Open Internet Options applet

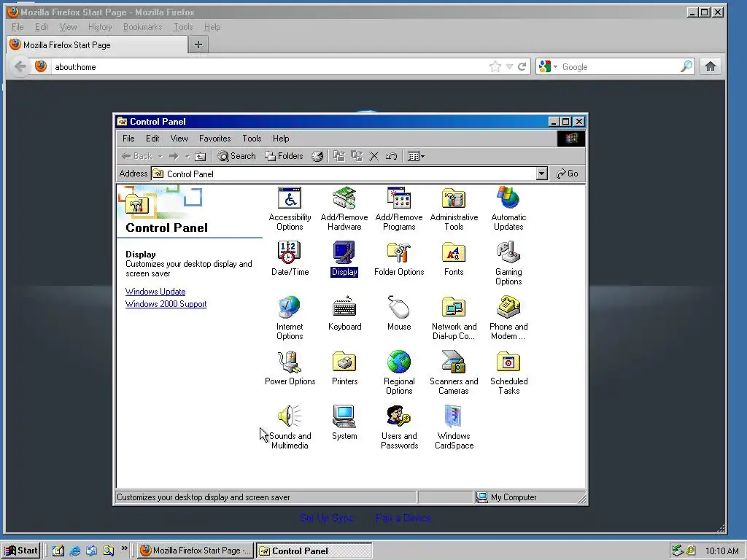tap(290, 318)
